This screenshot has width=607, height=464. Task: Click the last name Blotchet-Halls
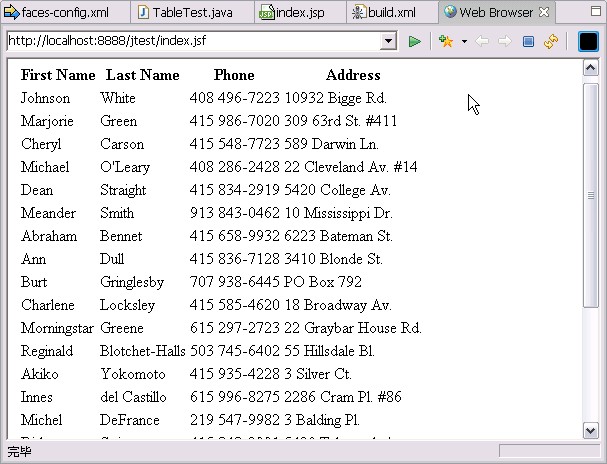[143, 351]
